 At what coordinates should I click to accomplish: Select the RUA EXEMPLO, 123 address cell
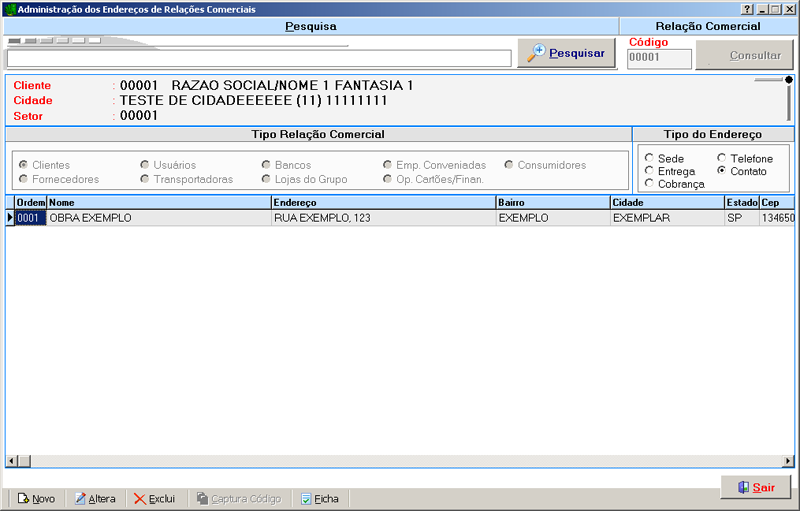point(382,218)
